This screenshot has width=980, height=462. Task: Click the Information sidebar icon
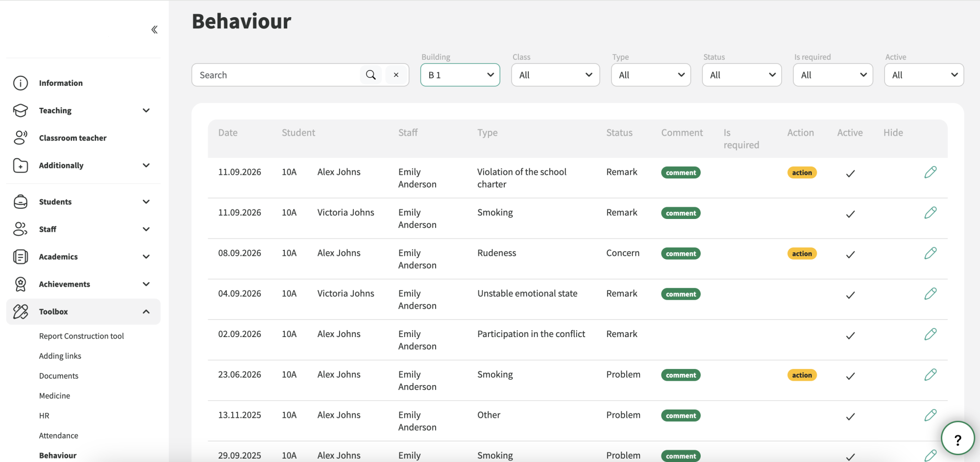(x=21, y=83)
